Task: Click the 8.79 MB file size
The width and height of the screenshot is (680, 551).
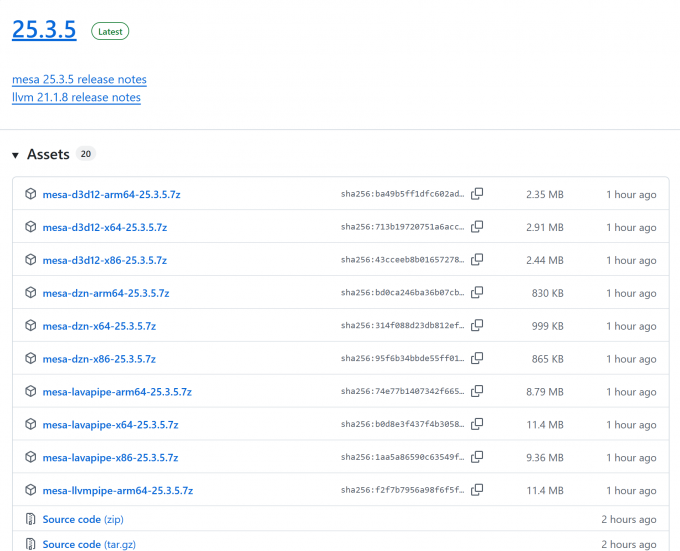Action: [x=545, y=392]
